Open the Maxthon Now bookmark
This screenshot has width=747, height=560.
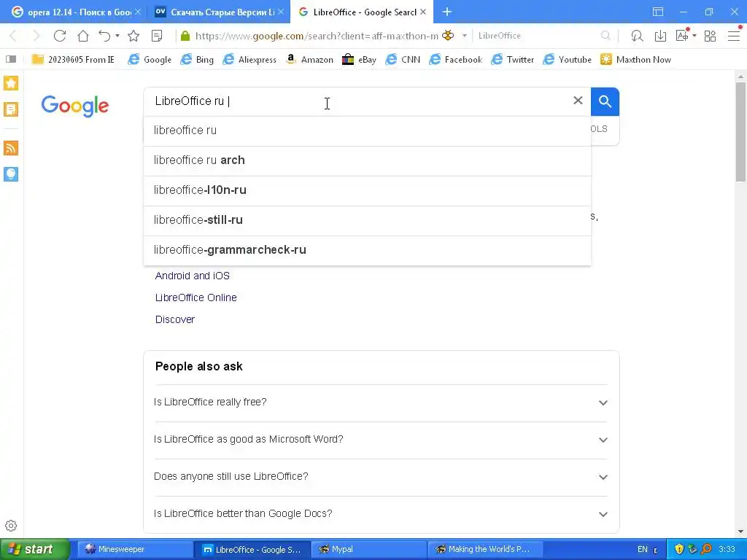coord(635,60)
